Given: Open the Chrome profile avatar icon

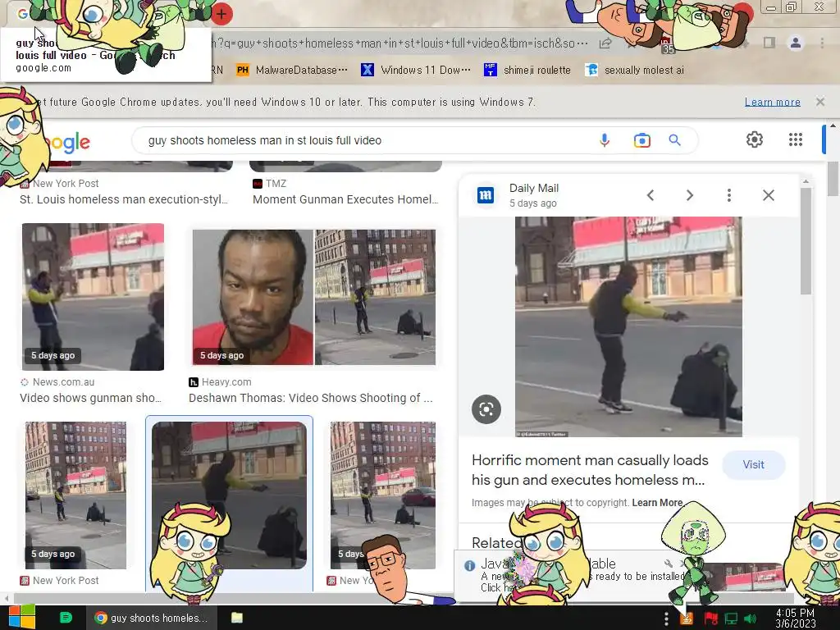Looking at the screenshot, I should [796, 43].
